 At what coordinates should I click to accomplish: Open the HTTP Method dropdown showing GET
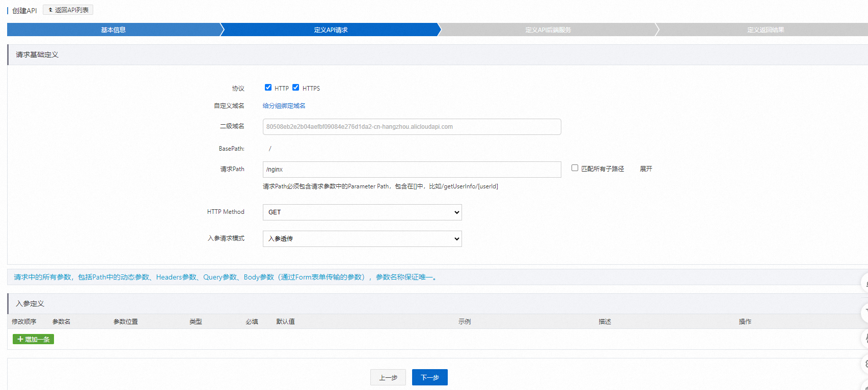[362, 212]
